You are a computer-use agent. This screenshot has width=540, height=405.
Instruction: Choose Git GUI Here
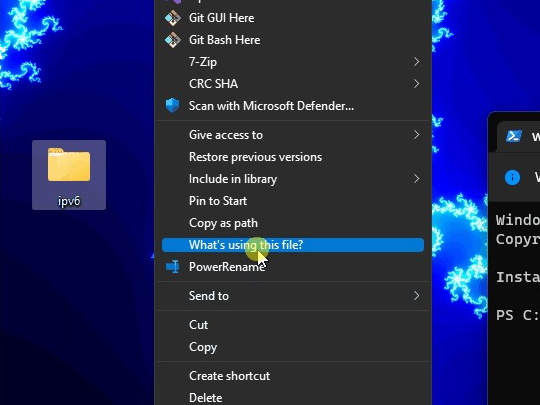(293, 18)
